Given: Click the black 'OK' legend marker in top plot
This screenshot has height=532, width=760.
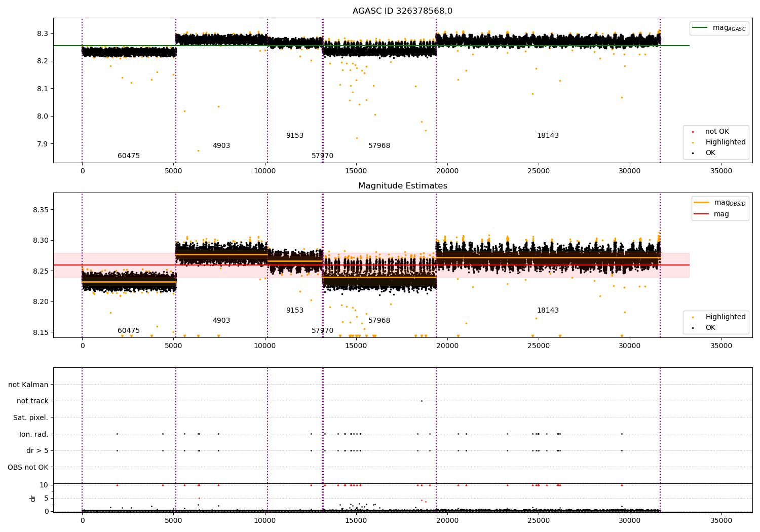Looking at the screenshot, I should [693, 153].
